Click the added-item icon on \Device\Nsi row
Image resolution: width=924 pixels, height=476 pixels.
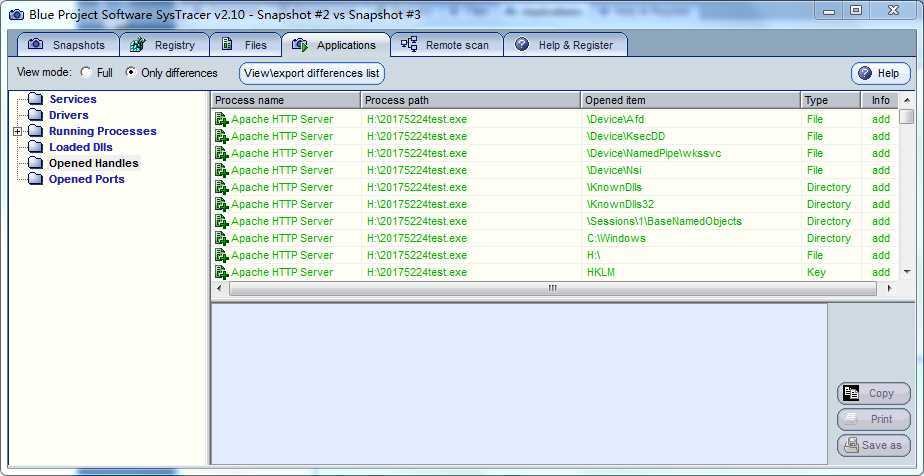click(222, 170)
